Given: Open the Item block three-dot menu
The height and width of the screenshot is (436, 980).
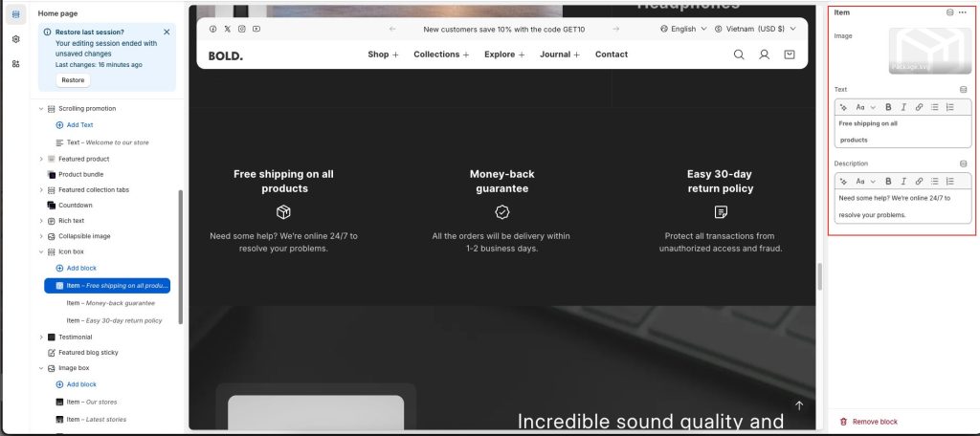Looking at the screenshot, I should (x=962, y=12).
